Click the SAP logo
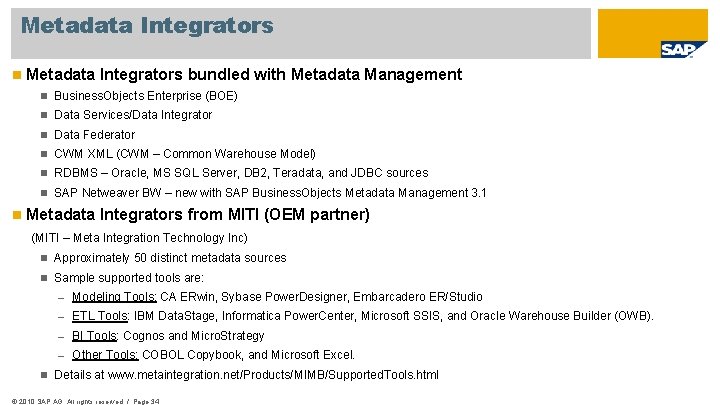The image size is (720, 405). tap(683, 49)
